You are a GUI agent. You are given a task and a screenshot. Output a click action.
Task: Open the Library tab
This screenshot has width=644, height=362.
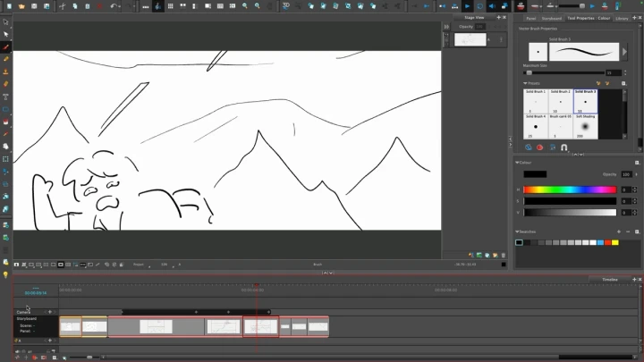point(622,18)
